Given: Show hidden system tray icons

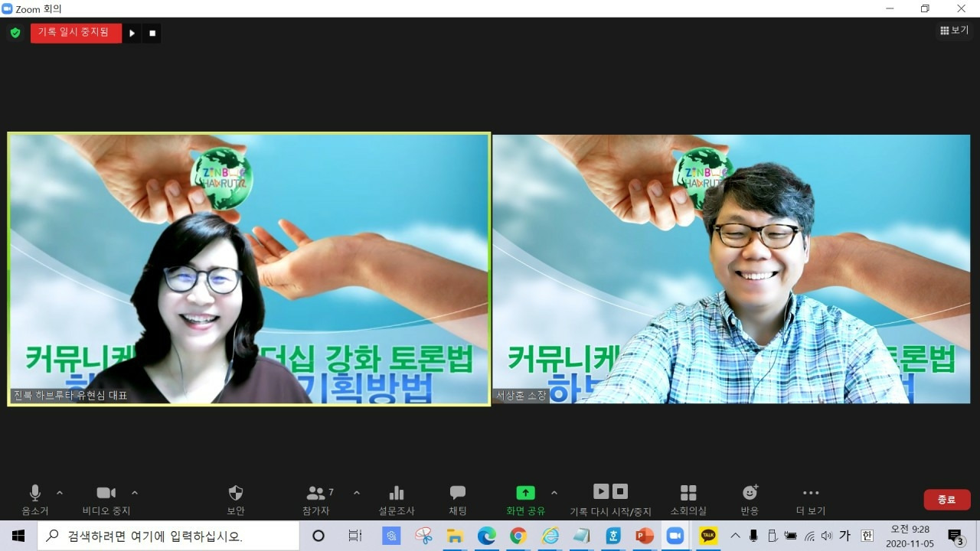Looking at the screenshot, I should coord(736,536).
